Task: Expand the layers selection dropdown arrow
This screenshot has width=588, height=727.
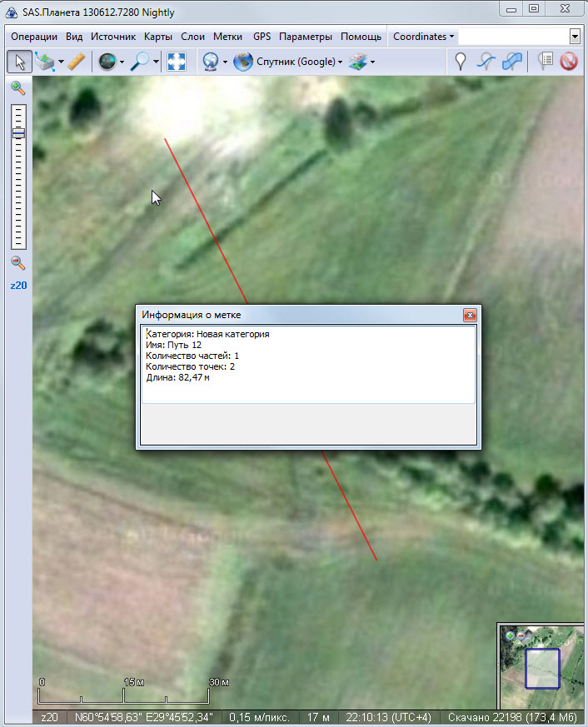Action: coord(372,62)
